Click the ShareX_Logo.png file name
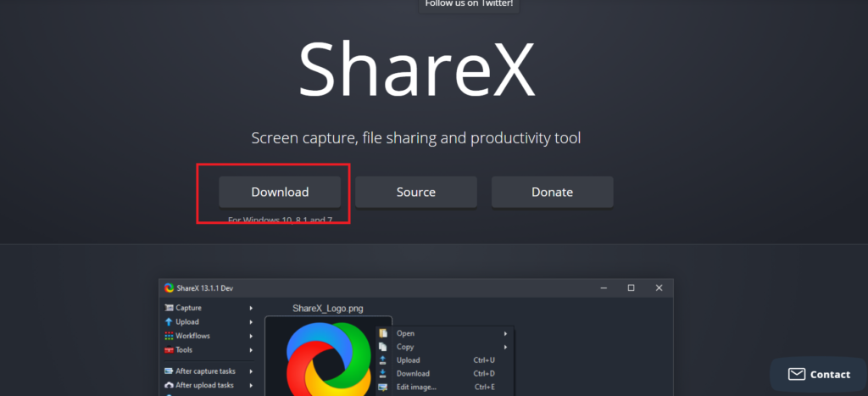The width and height of the screenshot is (868, 396). pos(328,309)
